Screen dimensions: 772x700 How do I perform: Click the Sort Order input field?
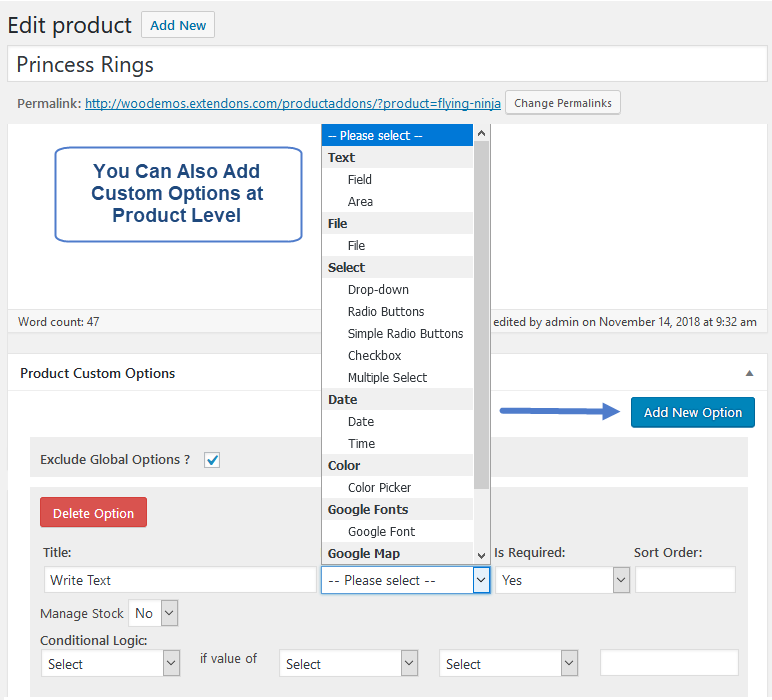685,580
